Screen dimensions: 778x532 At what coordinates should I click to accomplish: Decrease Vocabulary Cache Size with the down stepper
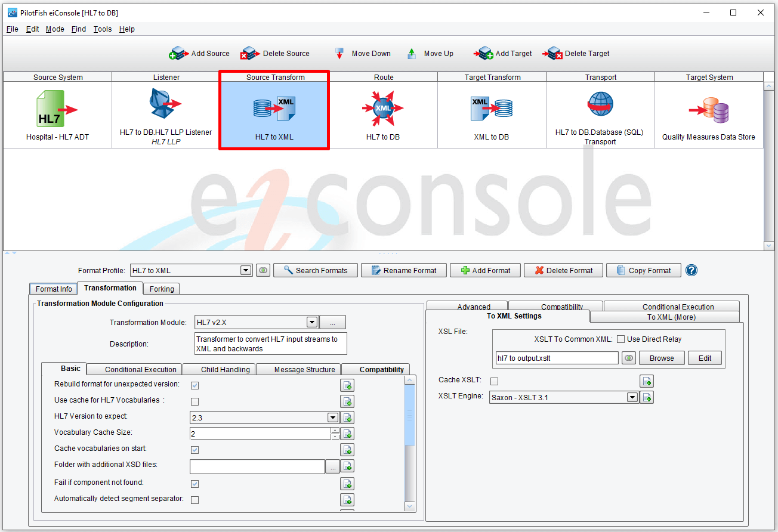(x=335, y=437)
